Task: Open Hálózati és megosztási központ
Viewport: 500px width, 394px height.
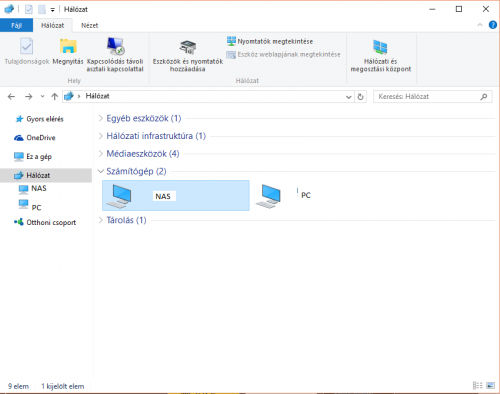Action: click(x=381, y=55)
